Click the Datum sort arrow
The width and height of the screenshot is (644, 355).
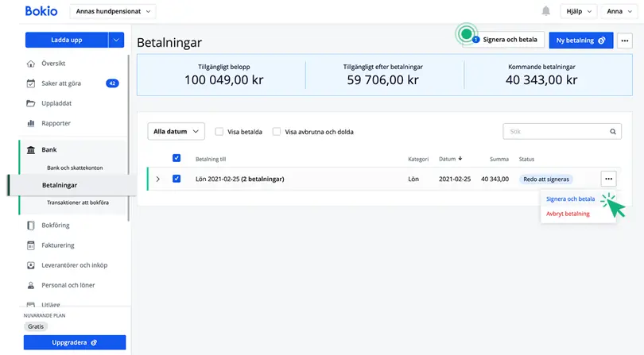click(x=460, y=158)
